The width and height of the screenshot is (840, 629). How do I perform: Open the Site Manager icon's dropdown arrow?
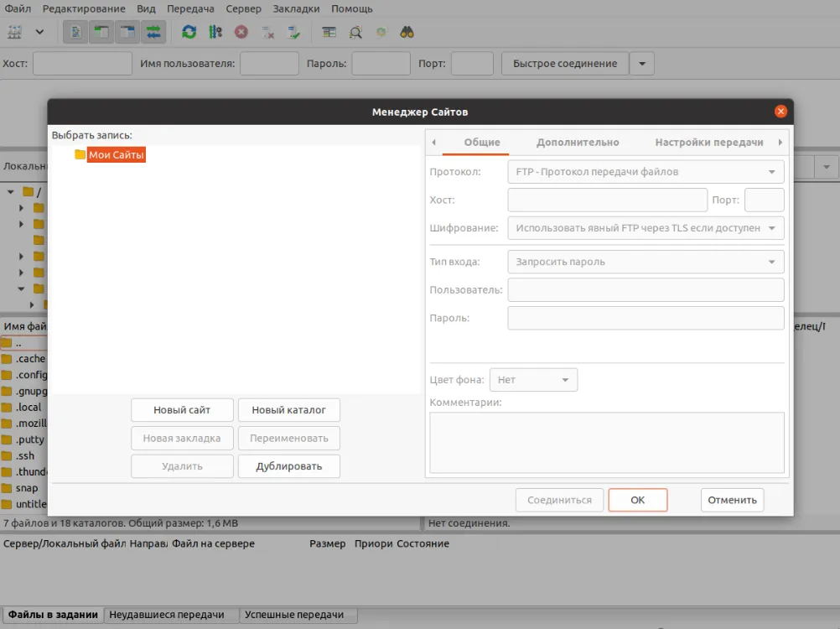click(39, 32)
